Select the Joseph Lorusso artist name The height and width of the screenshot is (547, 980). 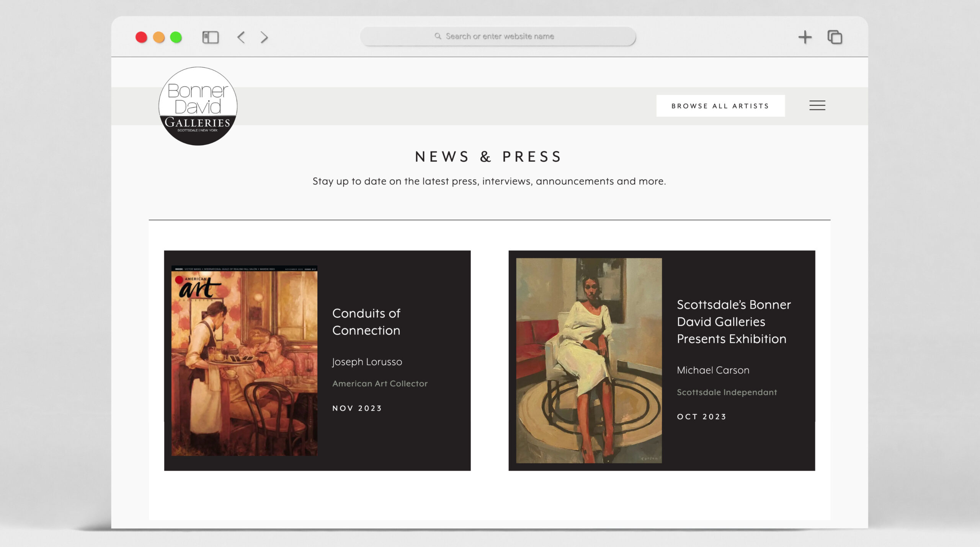tap(367, 362)
